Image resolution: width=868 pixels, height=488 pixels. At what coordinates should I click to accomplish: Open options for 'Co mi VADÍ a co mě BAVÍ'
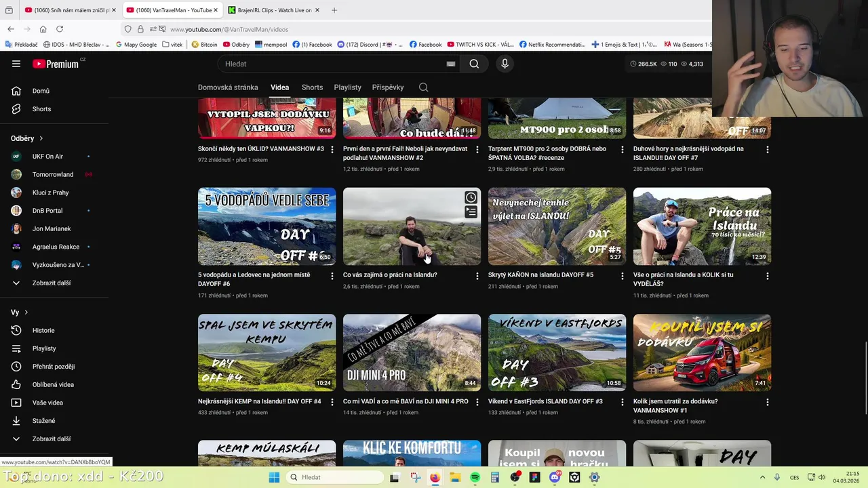coord(477,402)
